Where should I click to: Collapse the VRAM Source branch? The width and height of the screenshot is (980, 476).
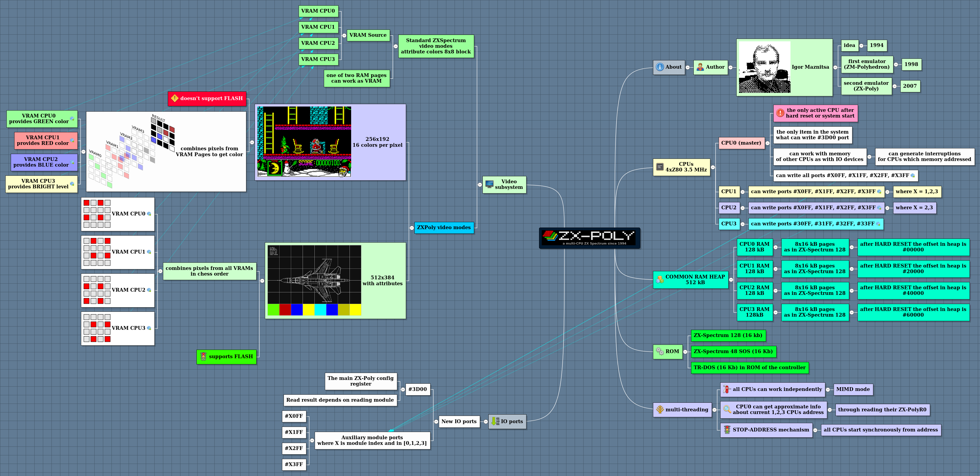344,35
